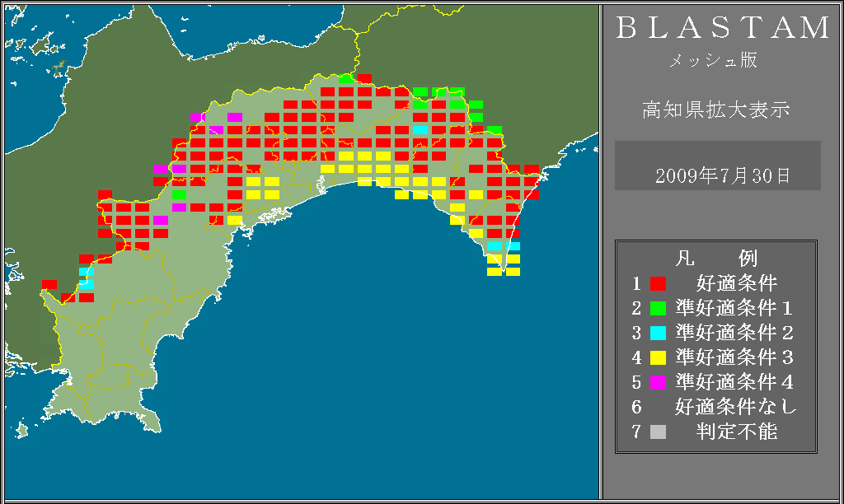Screen dimensions: 844x504
Task: Click the 高知県拡大表示 heading
Action: [x=716, y=110]
